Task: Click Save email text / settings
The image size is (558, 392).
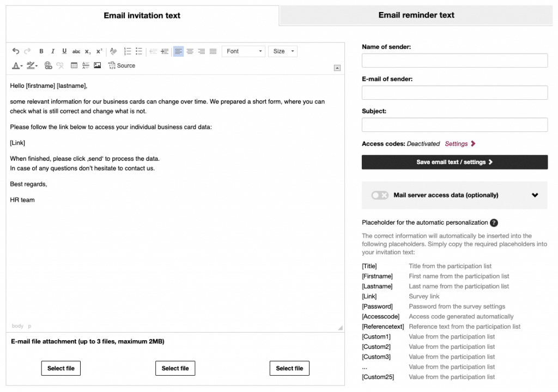Action: (454, 162)
